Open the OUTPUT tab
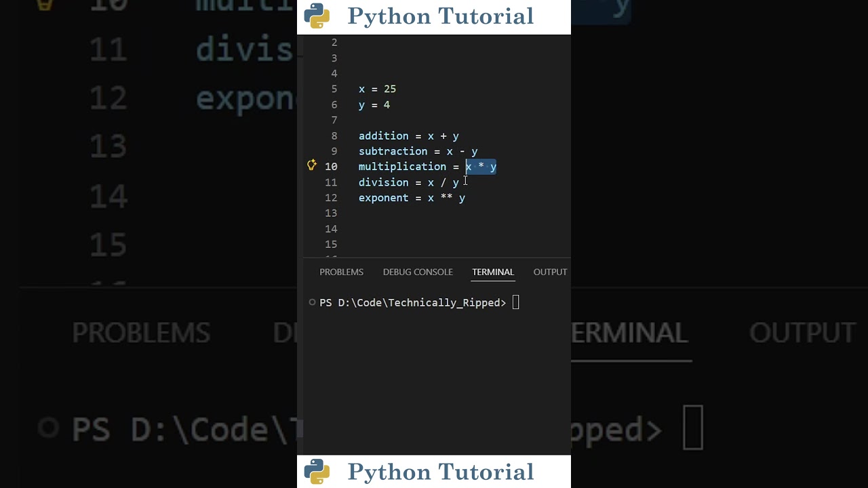This screenshot has width=868, height=488. point(550,272)
